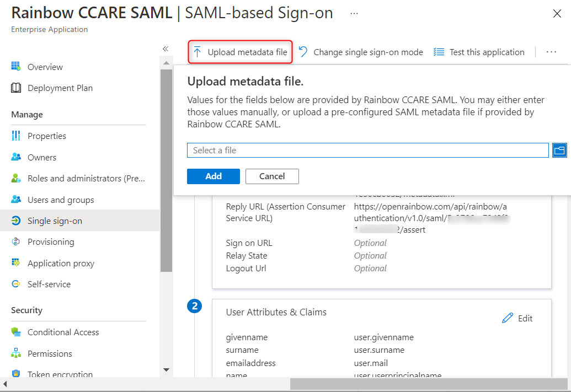Go to Users and groups
This screenshot has height=392, width=571.
[x=61, y=200]
